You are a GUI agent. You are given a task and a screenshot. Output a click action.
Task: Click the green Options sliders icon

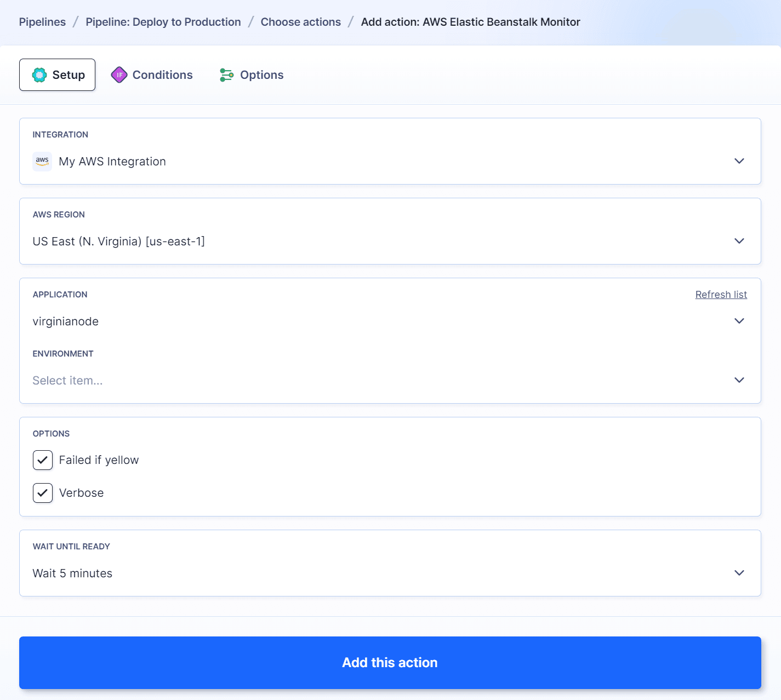226,74
